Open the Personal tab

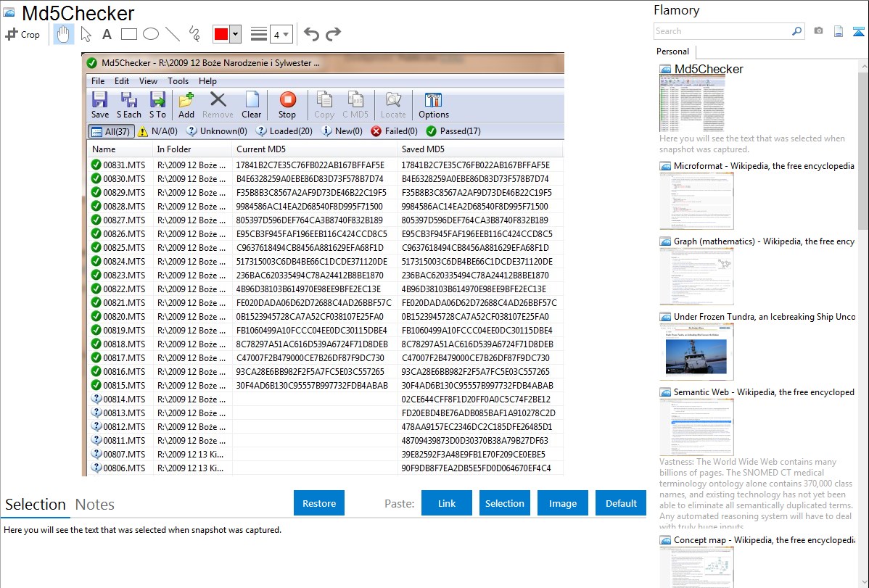pos(672,51)
